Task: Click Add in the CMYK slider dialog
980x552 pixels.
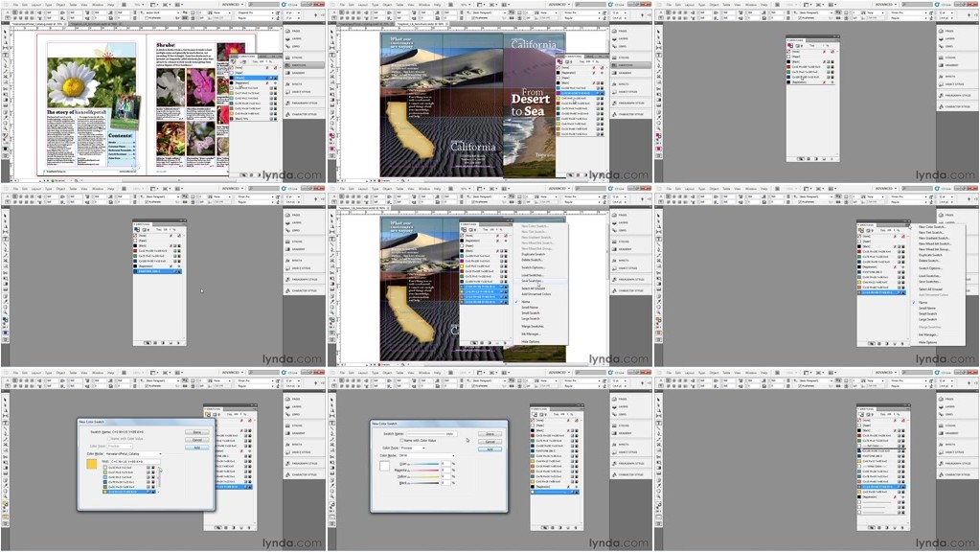Action: [490, 449]
